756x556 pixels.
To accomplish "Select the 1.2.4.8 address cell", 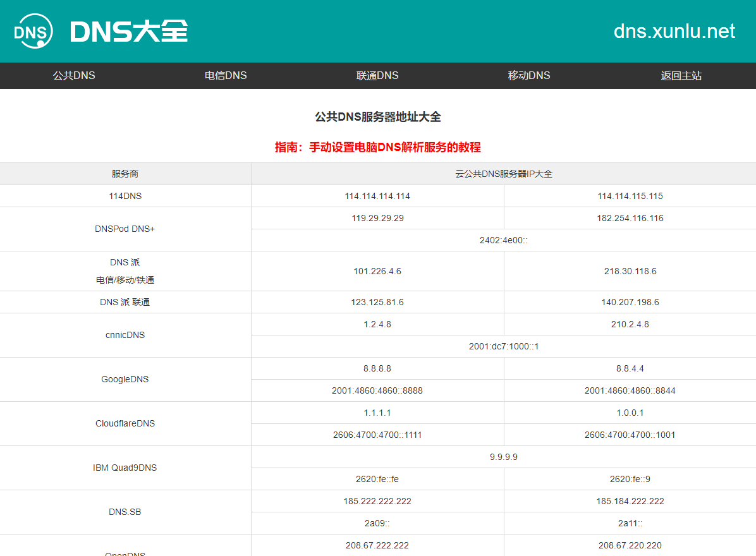I will coord(377,324).
